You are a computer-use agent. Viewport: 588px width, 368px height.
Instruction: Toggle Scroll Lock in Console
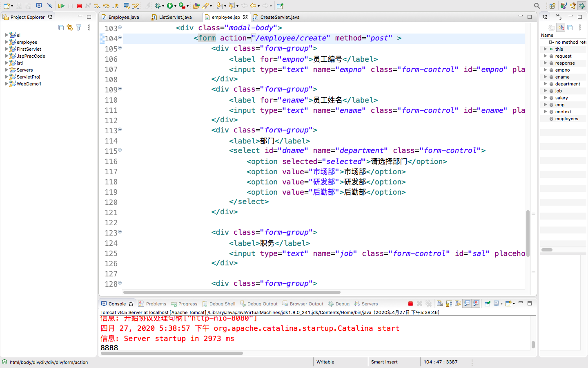pos(449,304)
